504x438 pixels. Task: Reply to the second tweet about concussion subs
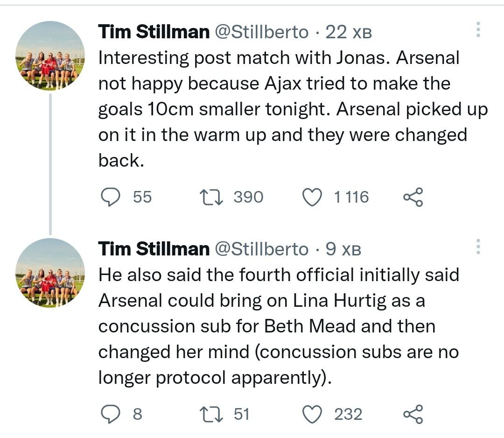click(x=110, y=414)
